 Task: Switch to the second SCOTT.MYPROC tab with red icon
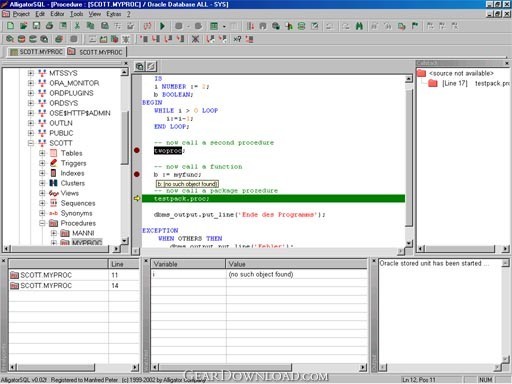[x=95, y=52]
